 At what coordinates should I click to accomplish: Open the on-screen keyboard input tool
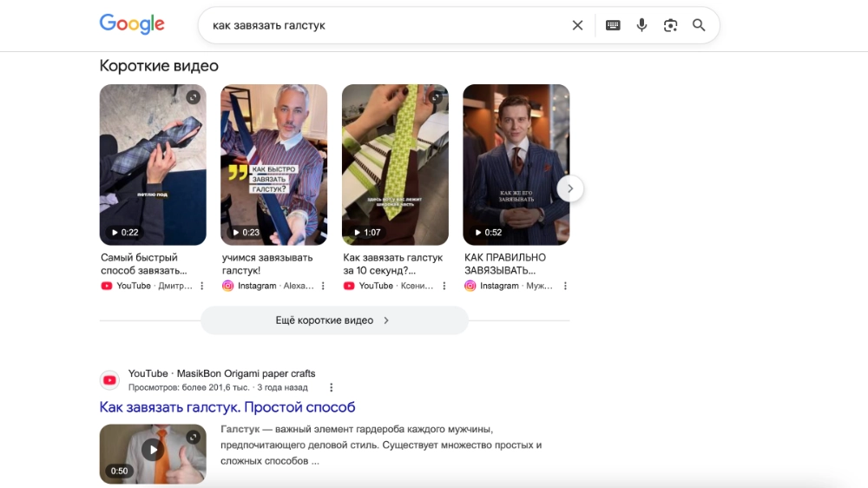(613, 25)
